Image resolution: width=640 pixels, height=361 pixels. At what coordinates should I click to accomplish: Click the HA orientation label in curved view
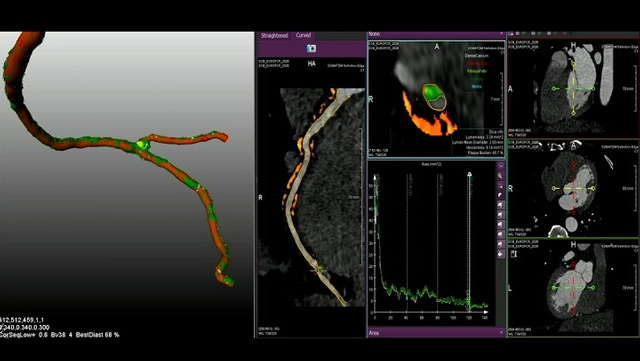[x=311, y=64]
